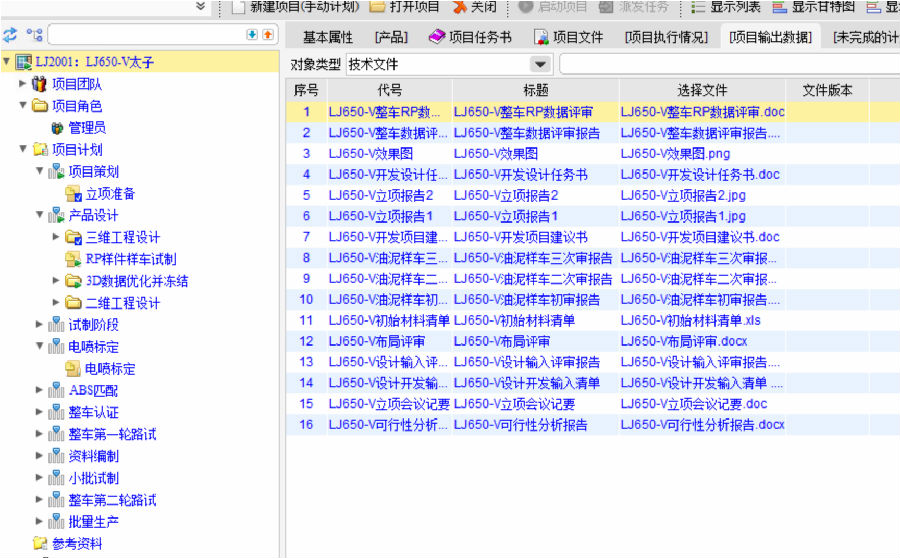Open file LJ650-V可行性分析报告.docx
Screen dimensions: 900x558
(x=703, y=425)
